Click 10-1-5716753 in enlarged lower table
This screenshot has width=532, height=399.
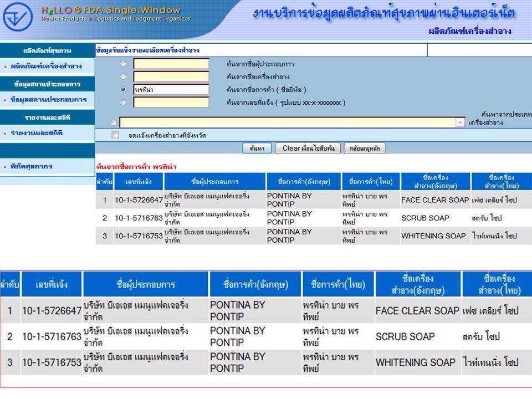(52, 362)
